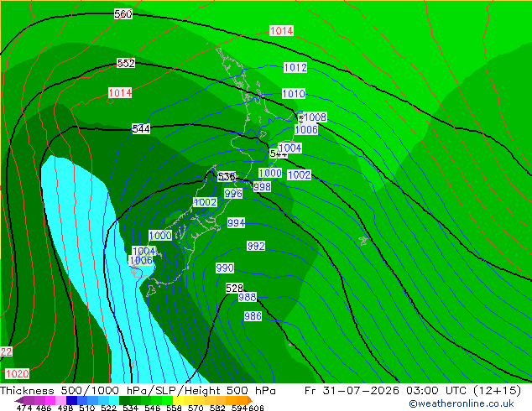Click the 994 pressure label

236,223
